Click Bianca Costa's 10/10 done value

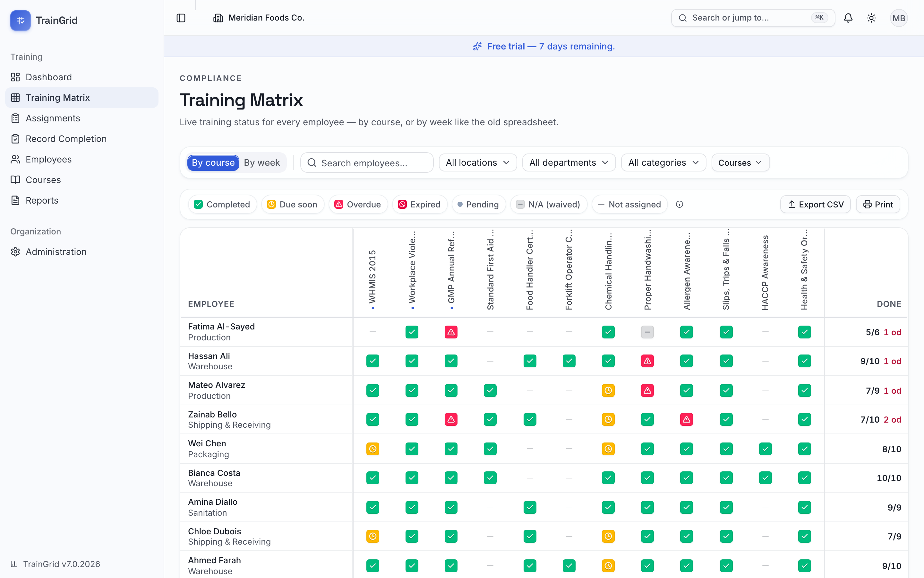[889, 478]
